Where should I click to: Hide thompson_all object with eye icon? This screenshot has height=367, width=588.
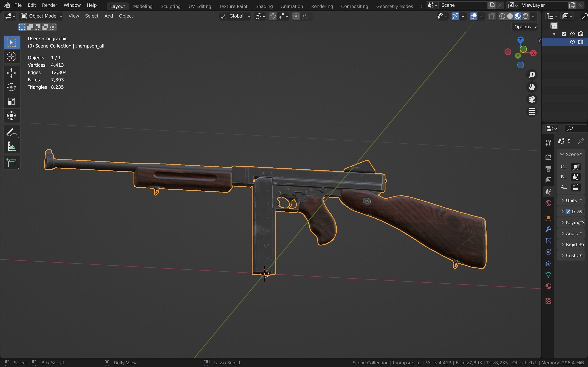click(572, 42)
